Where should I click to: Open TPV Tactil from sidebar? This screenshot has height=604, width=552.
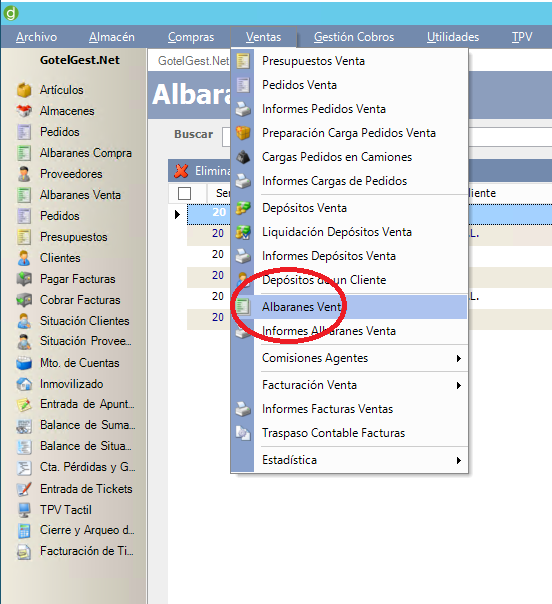(66, 510)
